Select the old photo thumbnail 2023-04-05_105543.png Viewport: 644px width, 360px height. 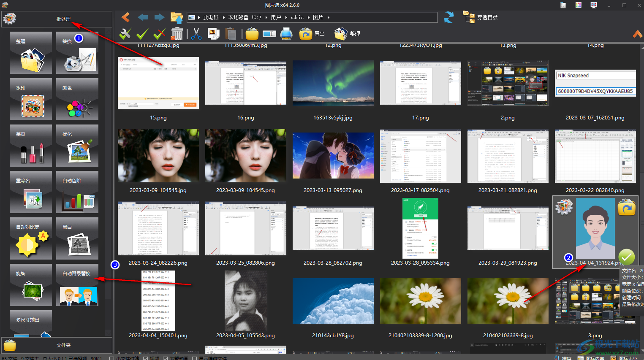246,301
